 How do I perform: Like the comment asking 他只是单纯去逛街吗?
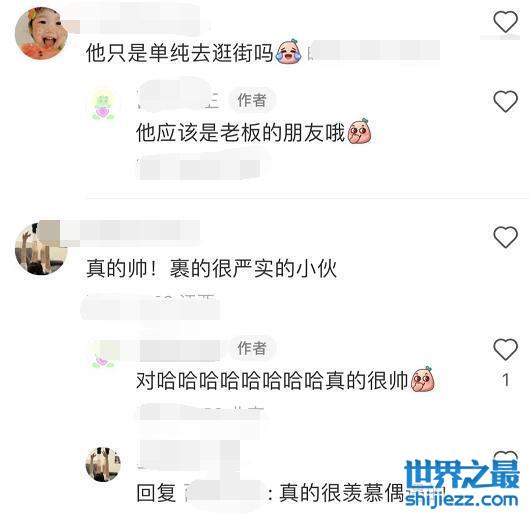[505, 22]
